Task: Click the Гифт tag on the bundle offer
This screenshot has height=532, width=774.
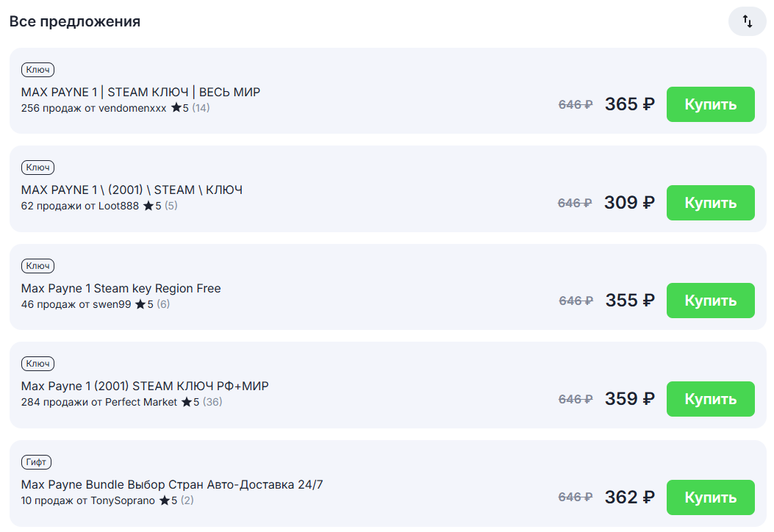Action: point(36,462)
